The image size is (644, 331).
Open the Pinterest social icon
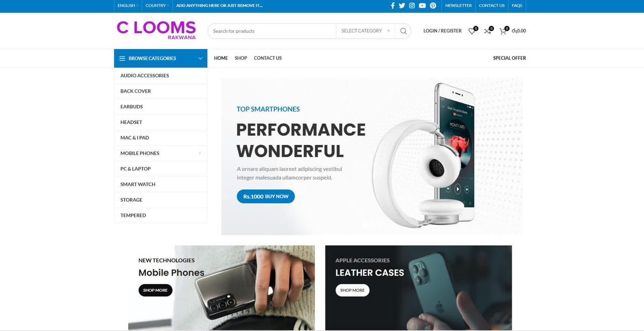[x=433, y=6]
